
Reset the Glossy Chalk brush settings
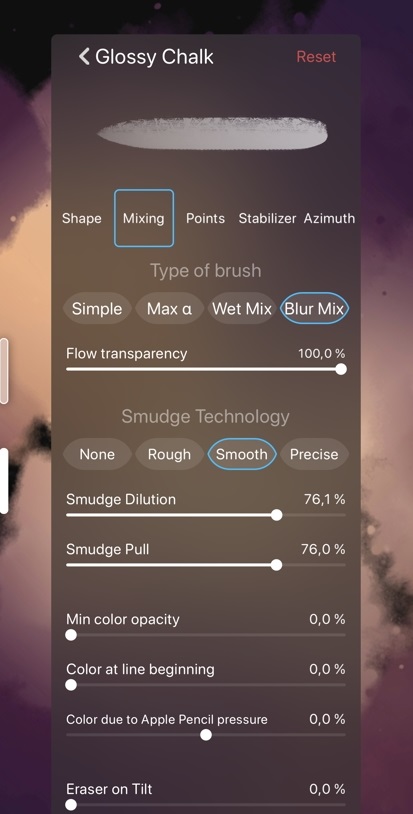(316, 57)
